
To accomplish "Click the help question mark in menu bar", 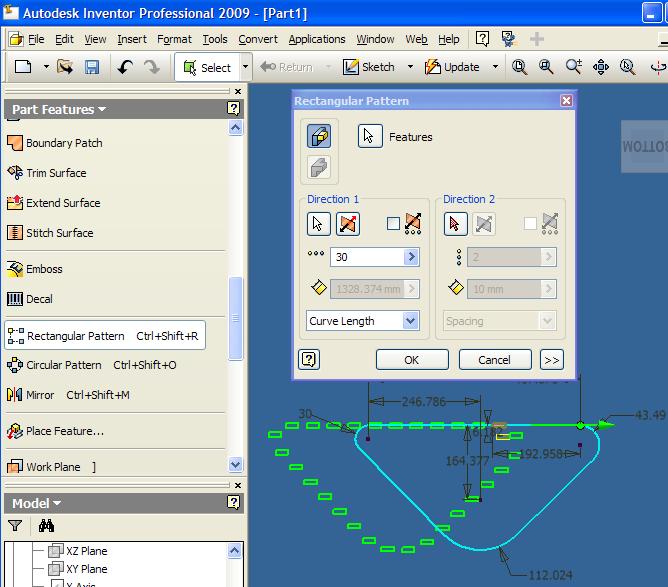I will 482,39.
